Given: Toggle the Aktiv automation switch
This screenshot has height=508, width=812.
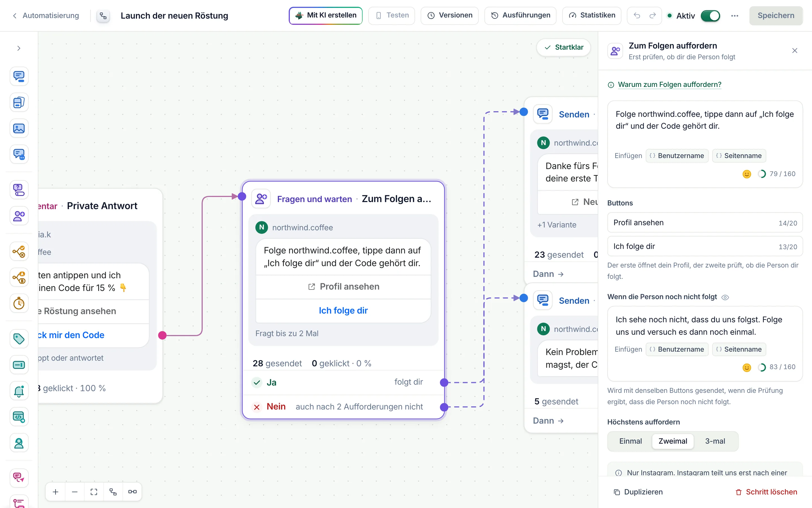Looking at the screenshot, I should click(710, 16).
